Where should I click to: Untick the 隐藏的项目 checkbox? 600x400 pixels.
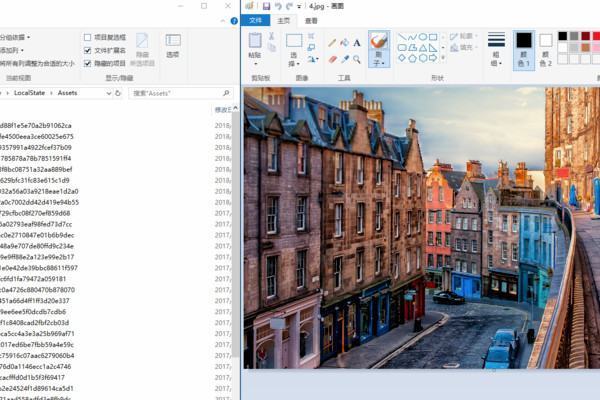click(87, 63)
